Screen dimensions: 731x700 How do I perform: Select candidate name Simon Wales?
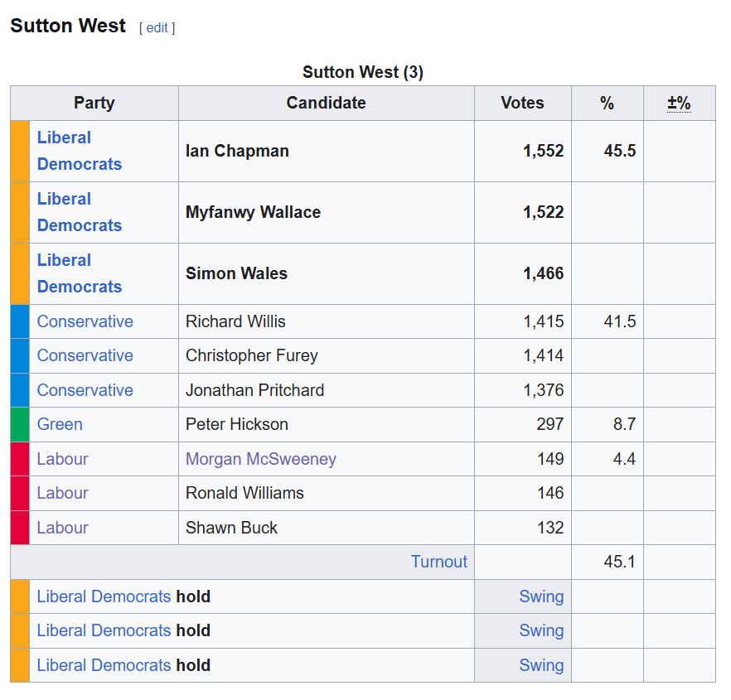tap(236, 273)
